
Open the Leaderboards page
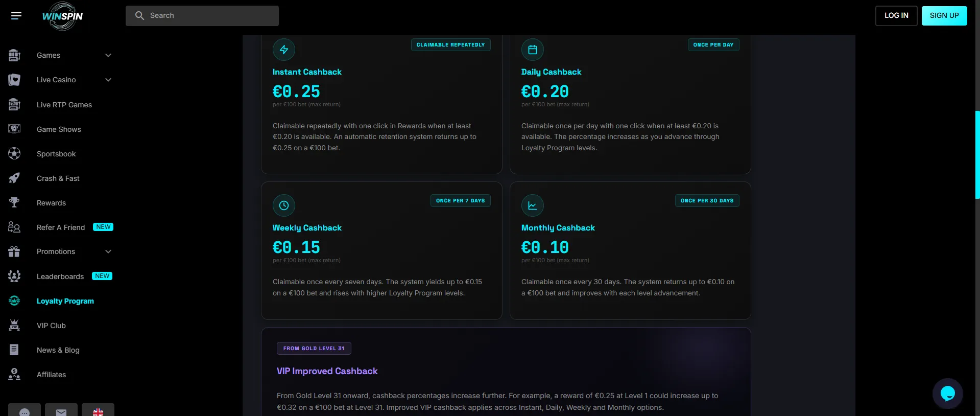pyautogui.click(x=60, y=276)
